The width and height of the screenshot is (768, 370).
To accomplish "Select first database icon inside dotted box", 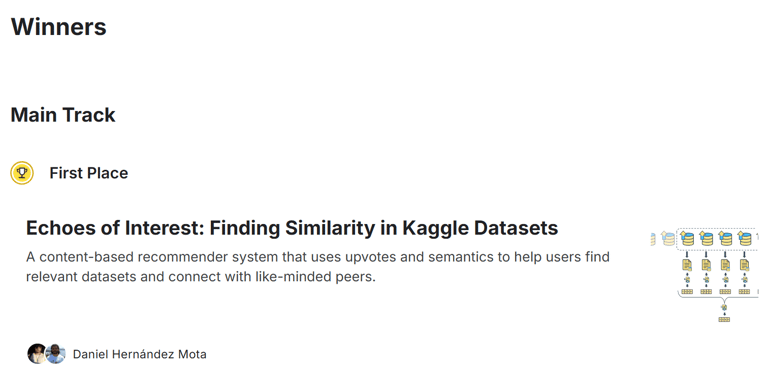I will point(687,238).
